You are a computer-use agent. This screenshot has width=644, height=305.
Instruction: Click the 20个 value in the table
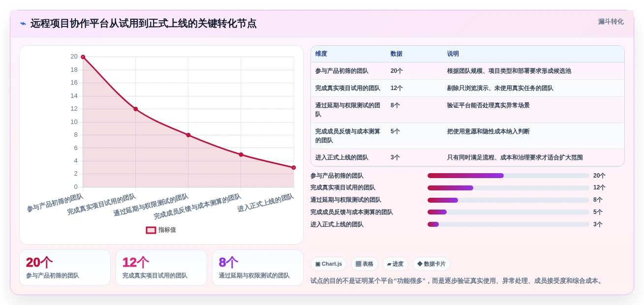coord(397,71)
